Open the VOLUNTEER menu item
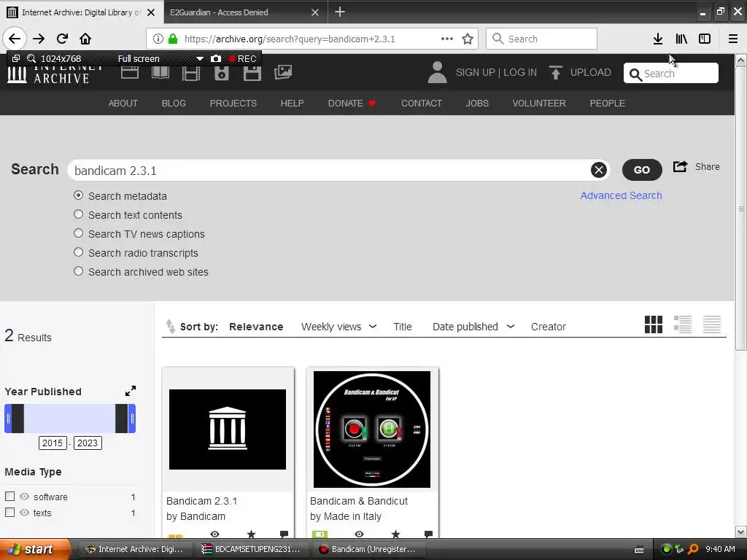The image size is (747, 560). 539,104
